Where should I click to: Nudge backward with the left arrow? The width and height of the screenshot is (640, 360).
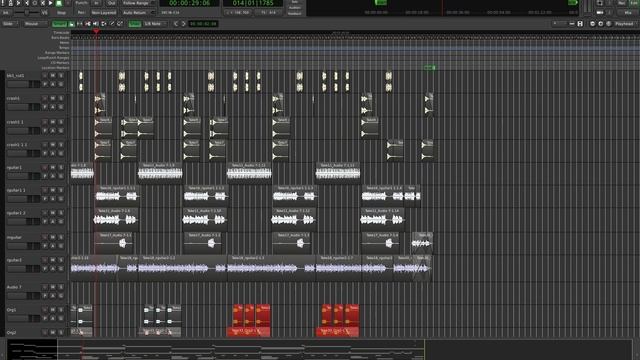tap(176, 24)
